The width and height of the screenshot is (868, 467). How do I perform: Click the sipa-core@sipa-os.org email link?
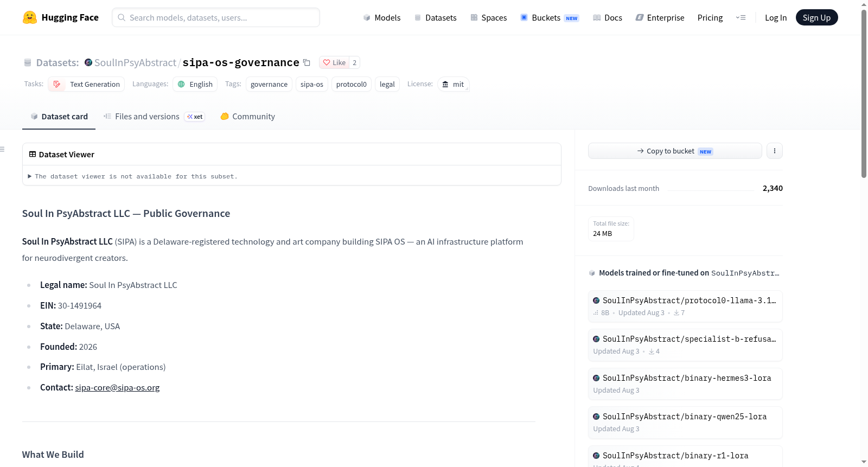click(x=117, y=387)
